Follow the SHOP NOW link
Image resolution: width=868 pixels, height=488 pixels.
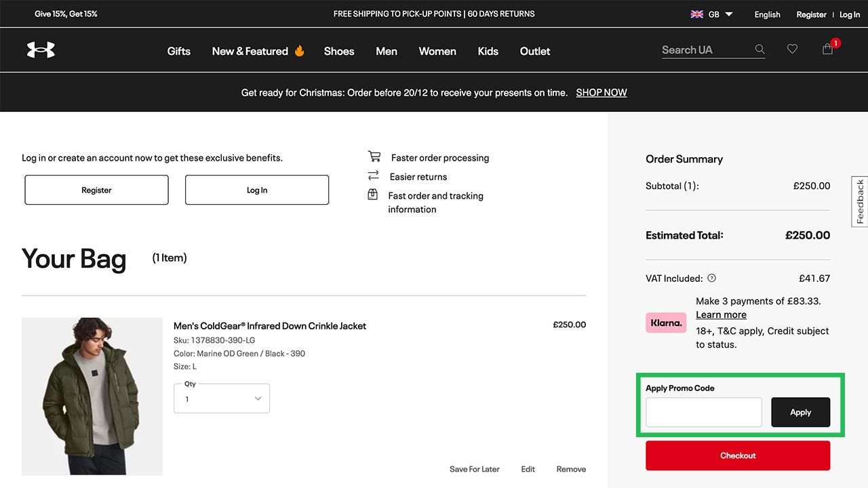pos(601,92)
